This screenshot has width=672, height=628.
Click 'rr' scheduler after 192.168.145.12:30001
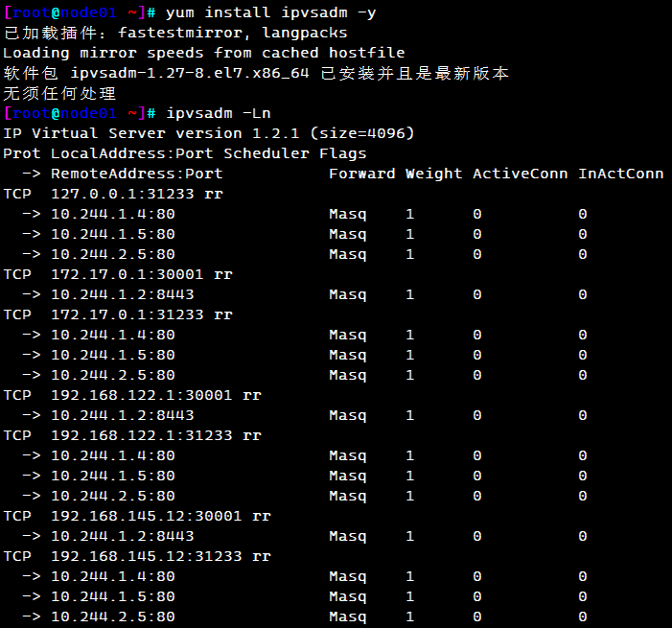point(262,516)
